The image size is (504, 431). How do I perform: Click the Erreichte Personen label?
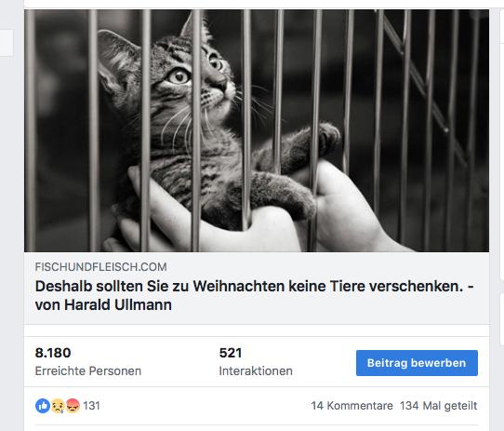point(88,370)
